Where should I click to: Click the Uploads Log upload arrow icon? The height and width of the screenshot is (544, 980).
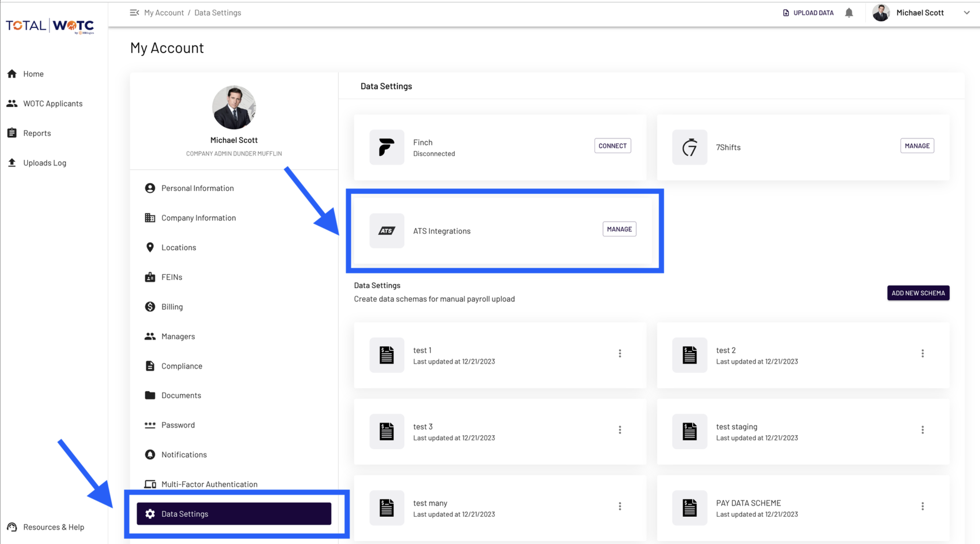[12, 163]
